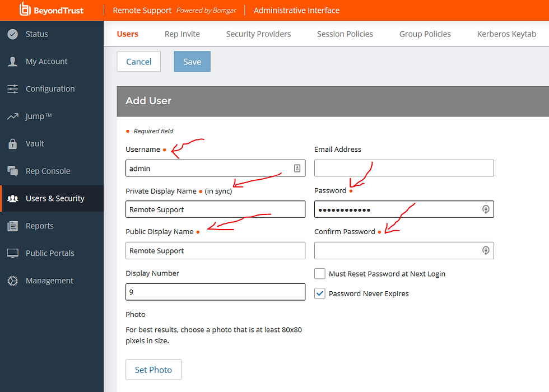Image resolution: width=549 pixels, height=392 pixels.
Task: Click the Jump chart arrow icon
Action: 12,116
